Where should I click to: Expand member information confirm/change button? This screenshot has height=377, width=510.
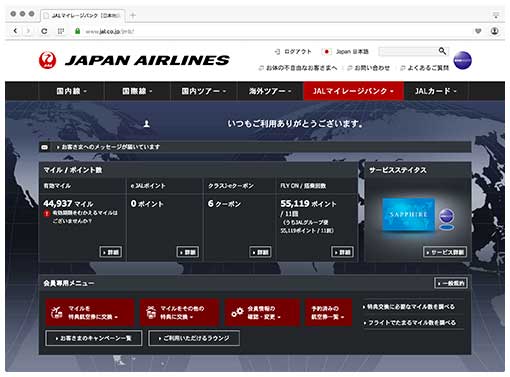[262, 312]
